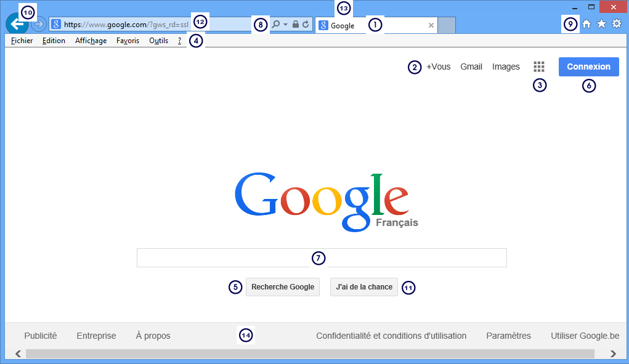This screenshot has width=629, height=364.
Task: Open the Gmail link
Action: point(471,67)
